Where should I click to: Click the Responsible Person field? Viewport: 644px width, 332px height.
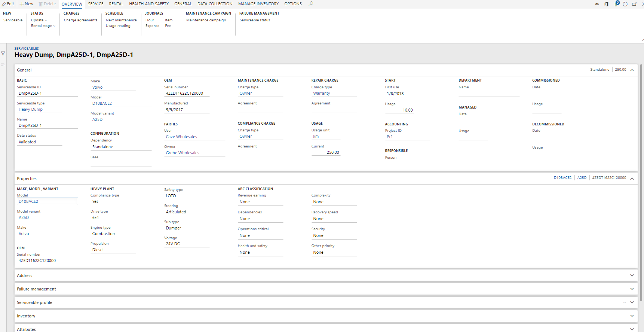click(415, 164)
